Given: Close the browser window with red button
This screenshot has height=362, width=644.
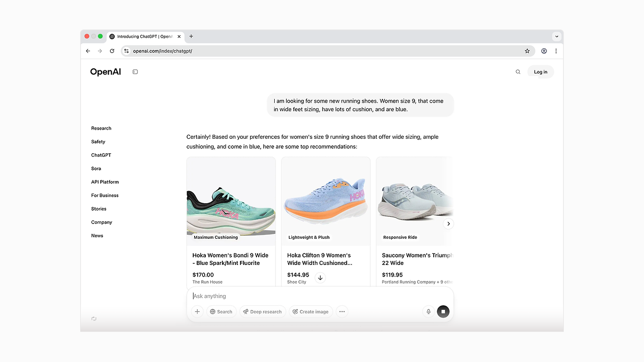Looking at the screenshot, I should (87, 36).
